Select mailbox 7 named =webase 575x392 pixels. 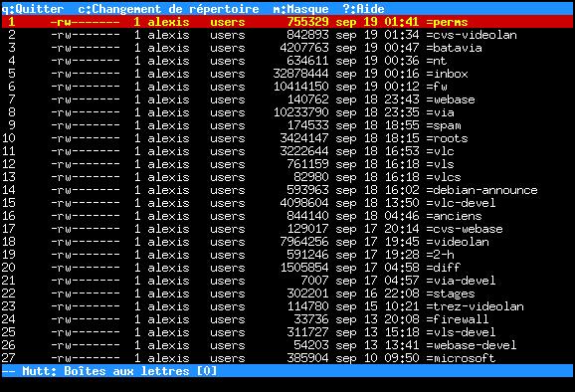[287, 99]
